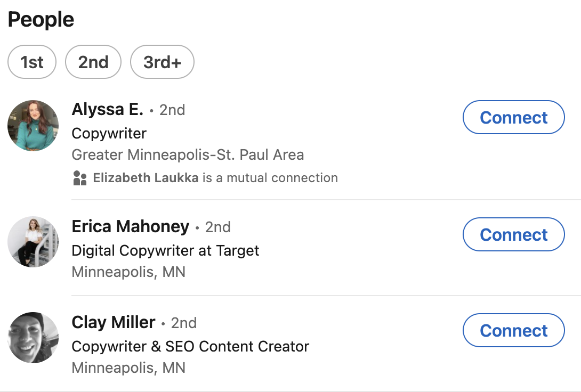Image resolution: width=581 pixels, height=392 pixels.
Task: Click Alyssa E.'s profile photo
Action: [33, 126]
